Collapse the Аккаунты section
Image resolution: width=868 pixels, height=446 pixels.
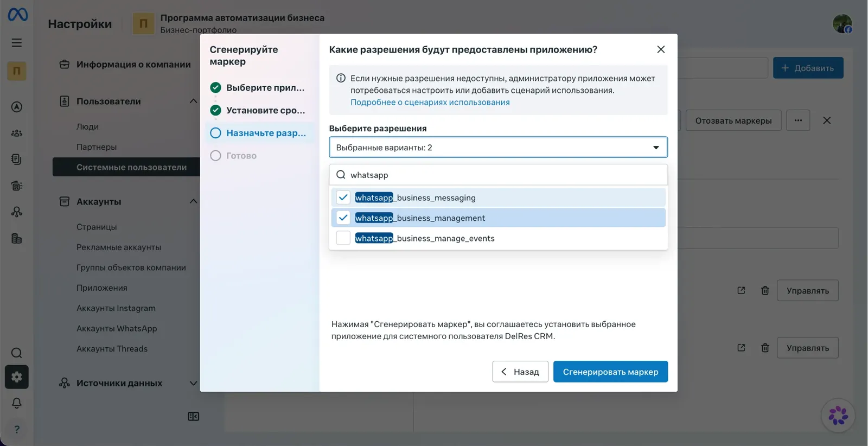coord(193,201)
